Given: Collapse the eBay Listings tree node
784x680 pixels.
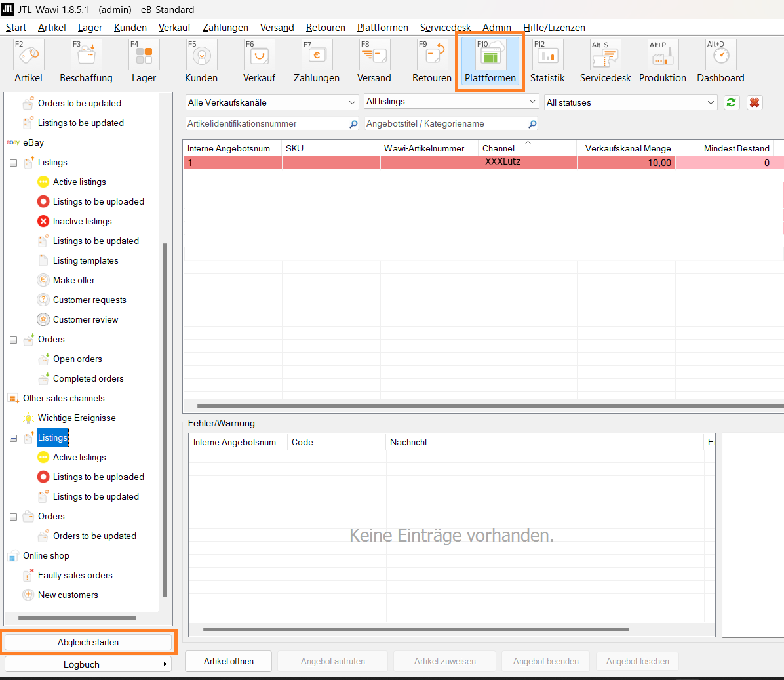Looking at the screenshot, I should [x=13, y=163].
